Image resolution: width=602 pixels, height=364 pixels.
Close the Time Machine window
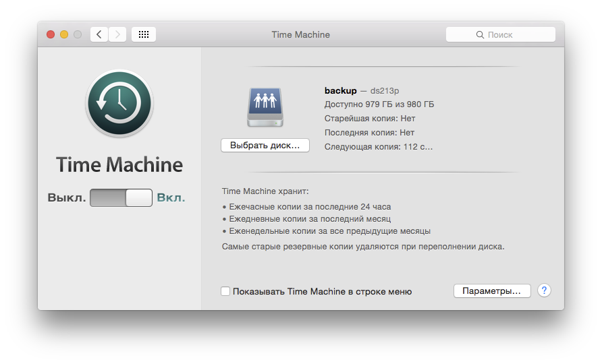pyautogui.click(x=51, y=34)
